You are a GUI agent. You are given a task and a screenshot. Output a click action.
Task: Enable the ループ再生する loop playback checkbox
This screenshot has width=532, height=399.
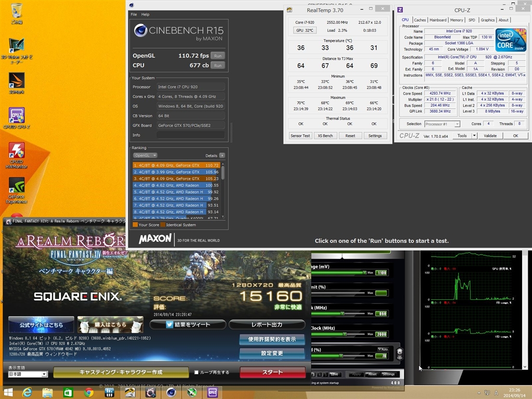click(x=196, y=372)
